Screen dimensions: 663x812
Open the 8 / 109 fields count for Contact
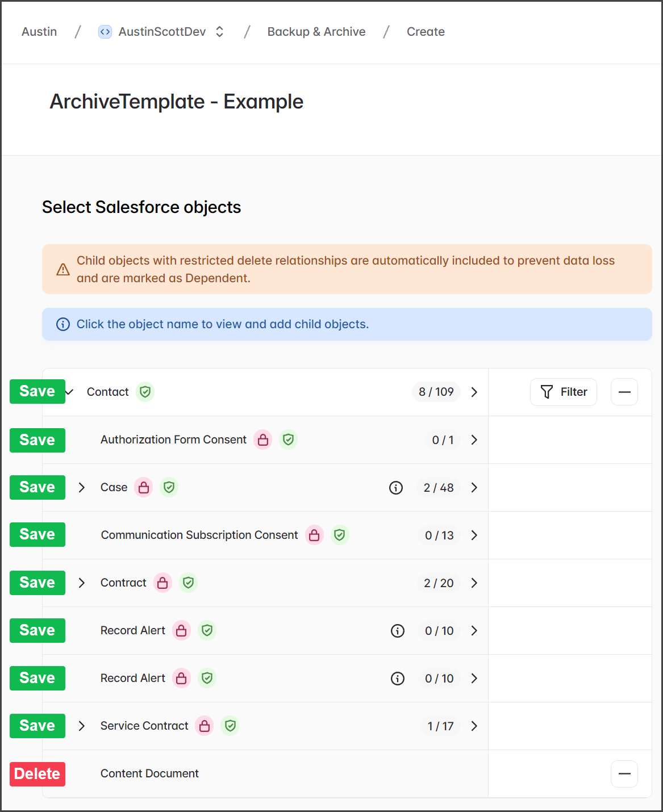coord(436,392)
